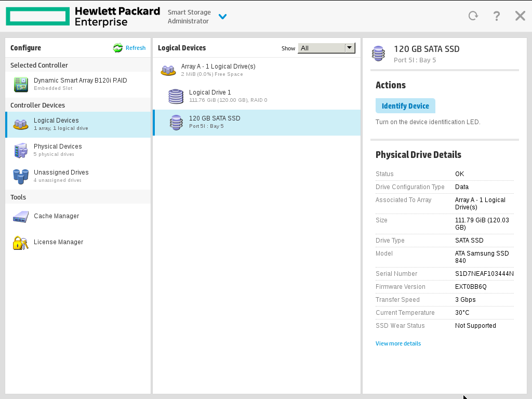Open Cache Manager tool
This screenshot has width=532, height=399.
point(78,216)
